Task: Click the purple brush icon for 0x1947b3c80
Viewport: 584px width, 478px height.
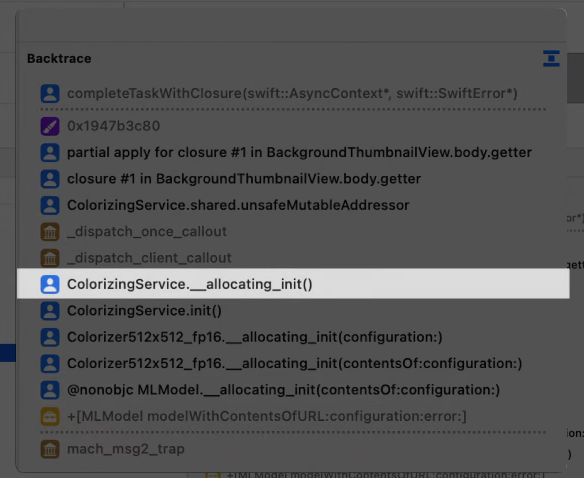Action: click(x=50, y=126)
